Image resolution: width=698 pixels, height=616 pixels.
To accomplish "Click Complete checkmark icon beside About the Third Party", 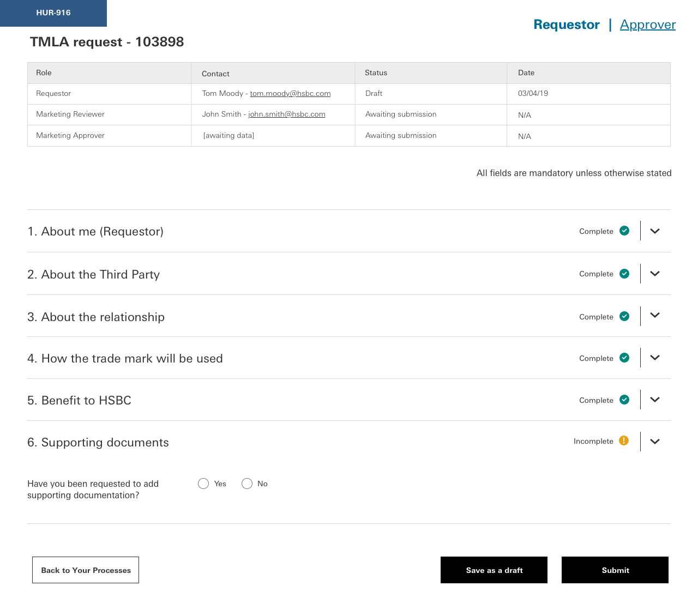I will [x=624, y=274].
